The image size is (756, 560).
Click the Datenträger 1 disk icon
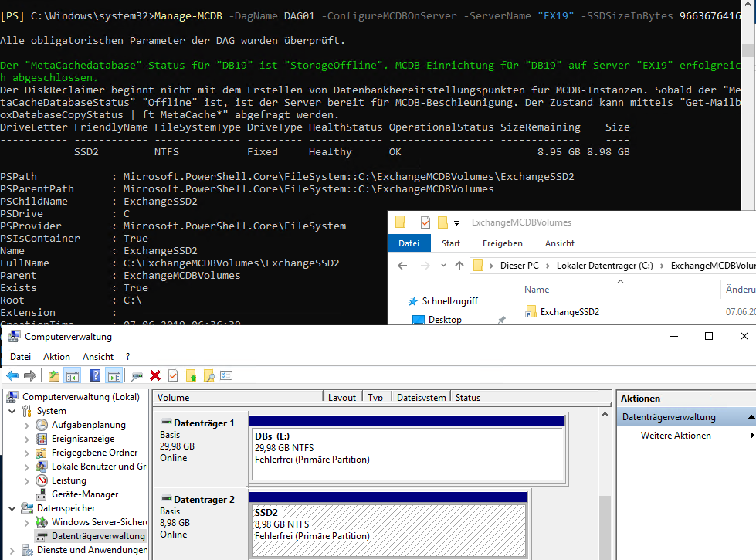167,423
